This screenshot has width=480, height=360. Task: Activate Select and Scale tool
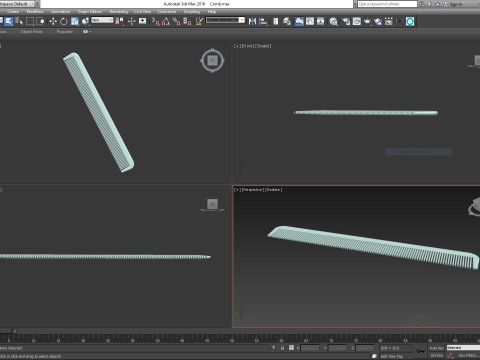[75, 21]
